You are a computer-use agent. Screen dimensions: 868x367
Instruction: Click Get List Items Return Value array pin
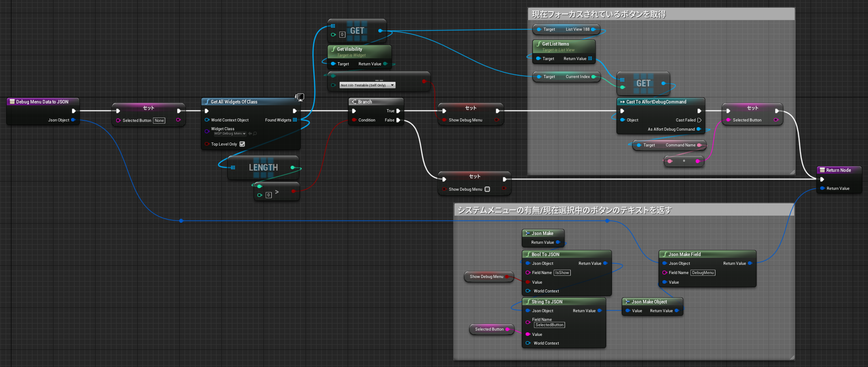point(590,58)
